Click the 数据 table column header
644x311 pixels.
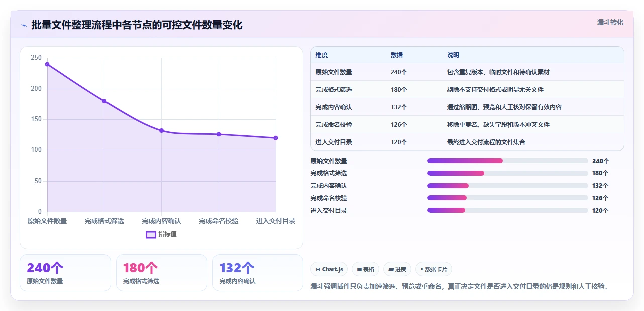(396, 55)
